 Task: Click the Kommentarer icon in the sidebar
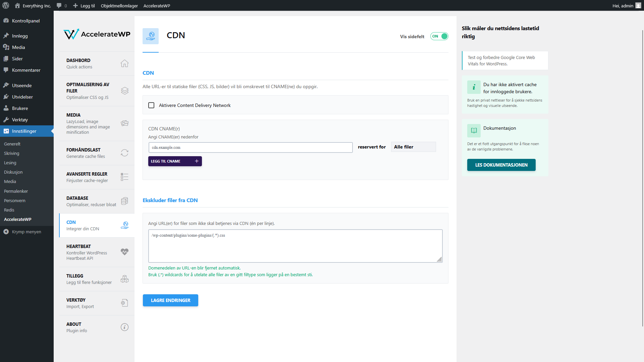click(x=6, y=70)
